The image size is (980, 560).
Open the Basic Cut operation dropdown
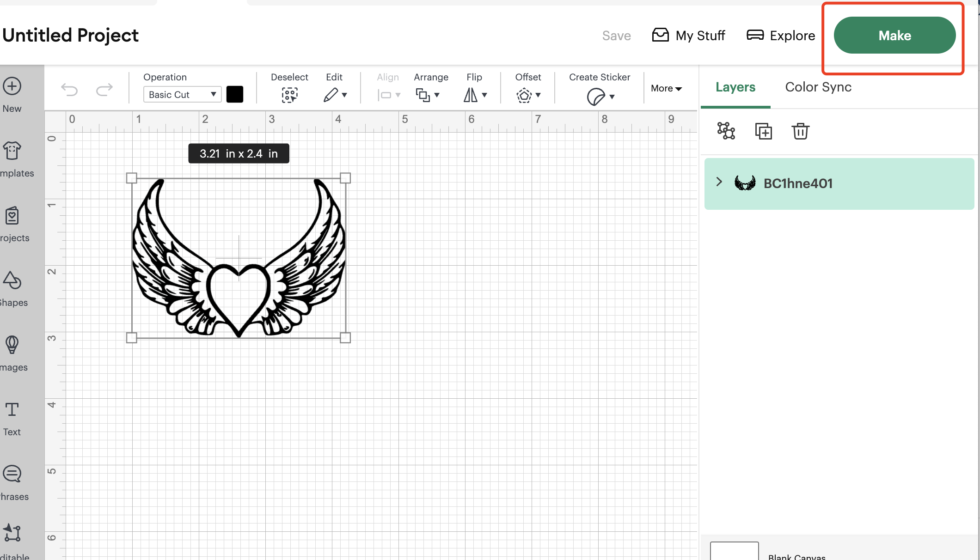[182, 94]
